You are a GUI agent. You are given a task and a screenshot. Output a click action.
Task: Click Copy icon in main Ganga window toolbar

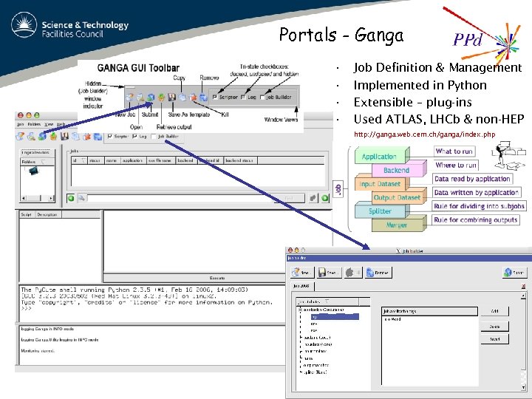75,137
